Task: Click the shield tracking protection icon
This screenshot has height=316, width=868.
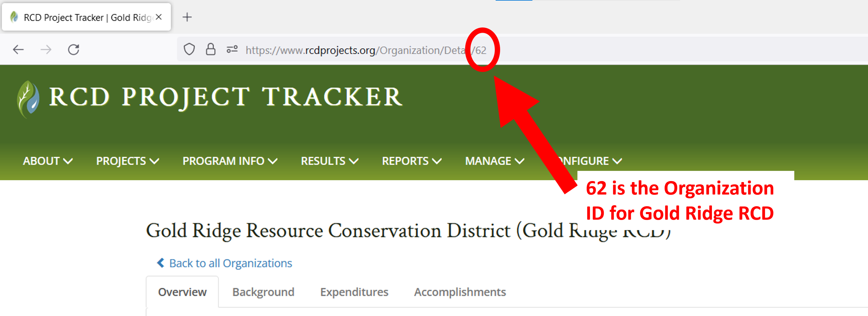Action: (x=189, y=49)
